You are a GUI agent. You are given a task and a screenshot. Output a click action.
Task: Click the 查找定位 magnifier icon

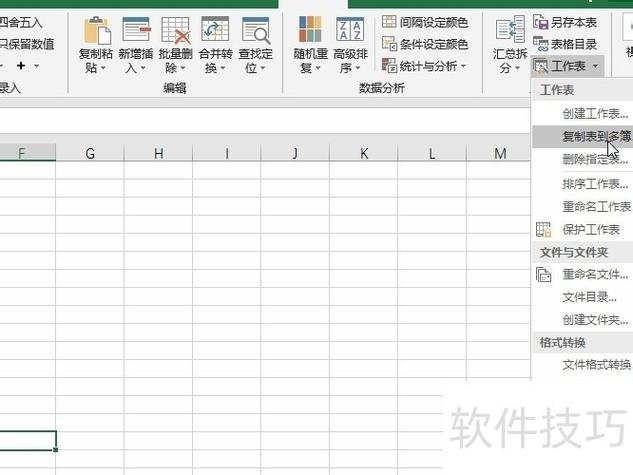[x=256, y=30]
